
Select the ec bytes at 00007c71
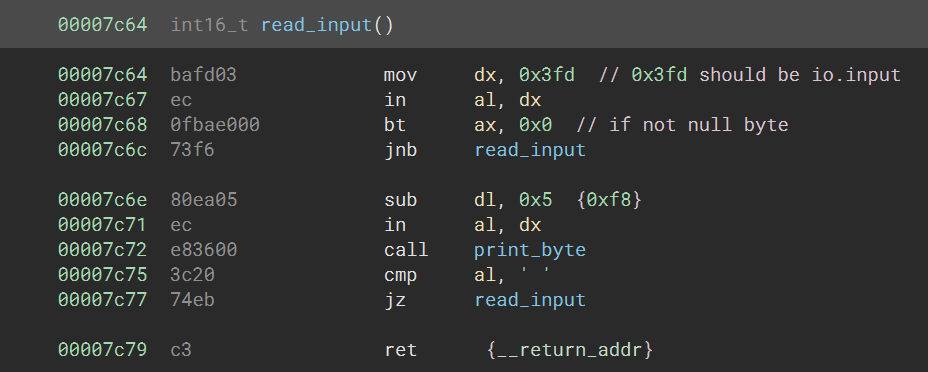pos(181,225)
